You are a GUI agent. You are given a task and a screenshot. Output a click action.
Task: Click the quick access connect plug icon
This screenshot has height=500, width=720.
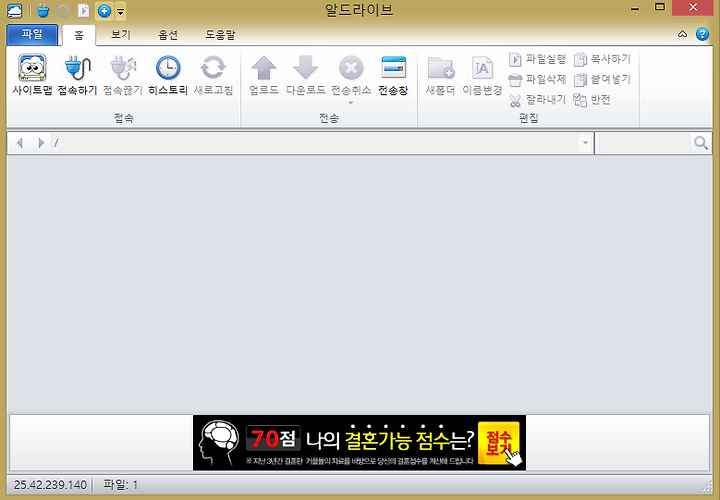pyautogui.click(x=43, y=11)
